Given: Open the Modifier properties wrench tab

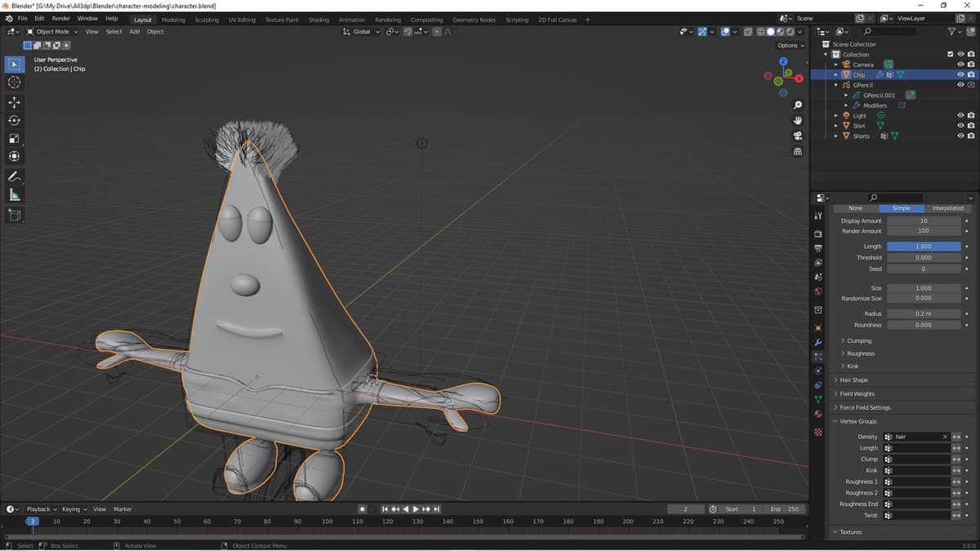Looking at the screenshot, I should coord(818,341).
